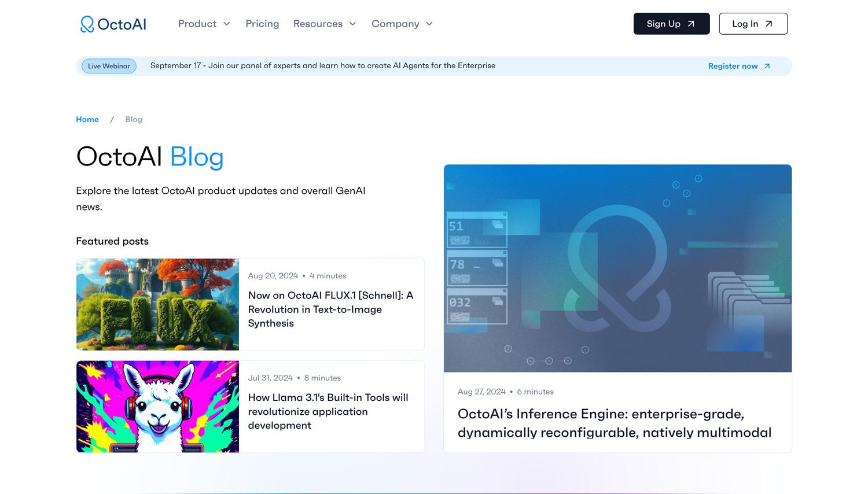Expand the Resources dropdown menu
This screenshot has height=494, width=868.
point(325,24)
